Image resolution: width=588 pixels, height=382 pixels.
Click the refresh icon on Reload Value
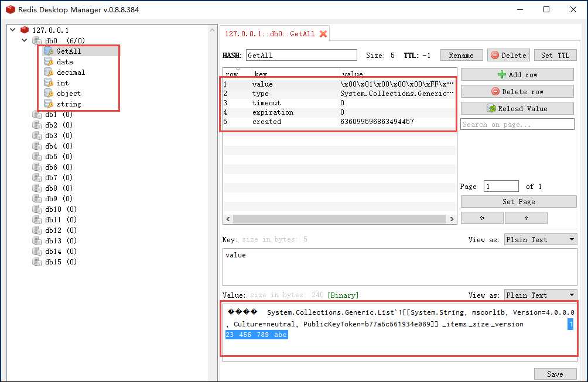pyautogui.click(x=491, y=109)
